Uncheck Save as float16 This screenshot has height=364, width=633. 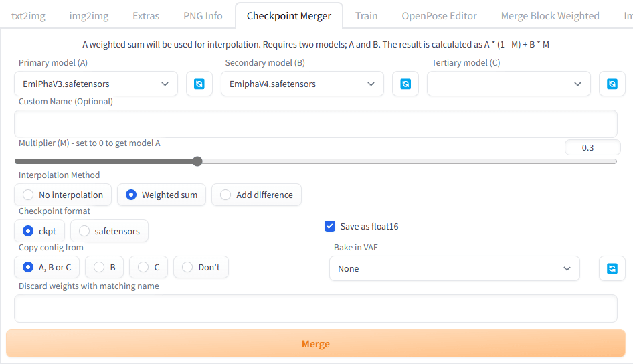(x=330, y=226)
